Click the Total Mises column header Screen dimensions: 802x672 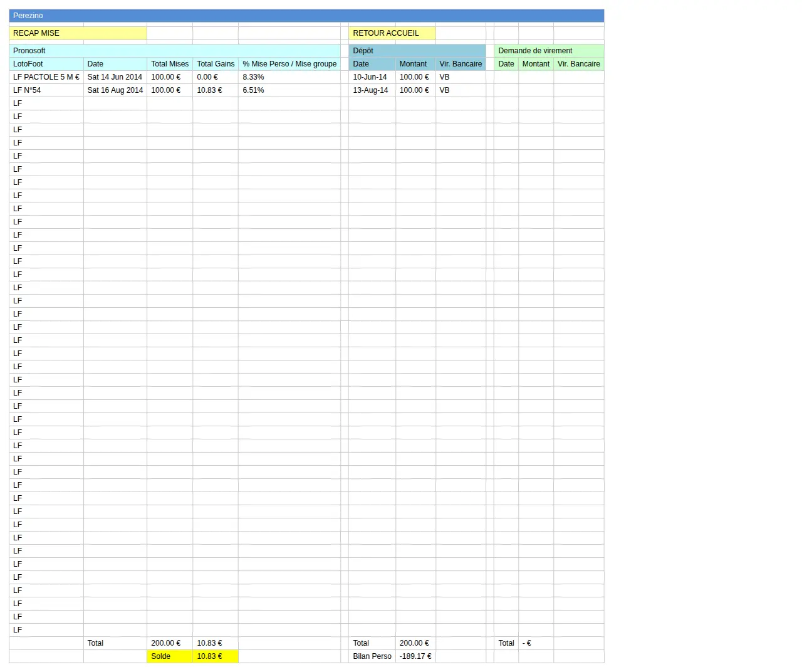point(170,64)
